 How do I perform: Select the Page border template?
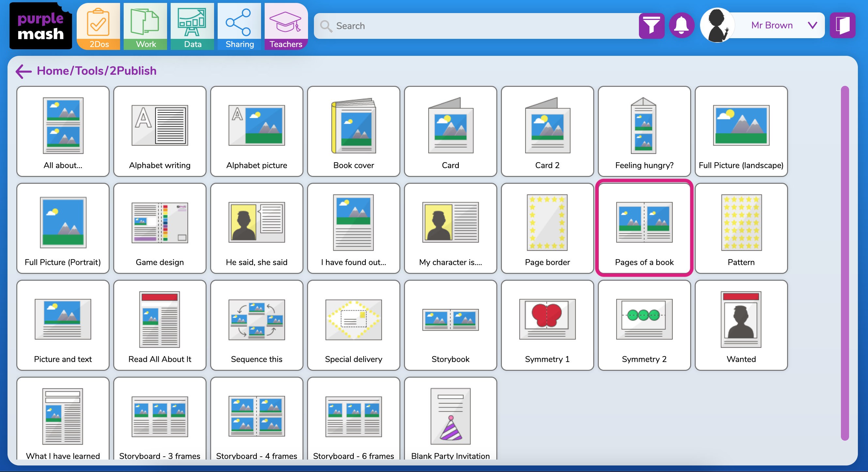click(547, 228)
